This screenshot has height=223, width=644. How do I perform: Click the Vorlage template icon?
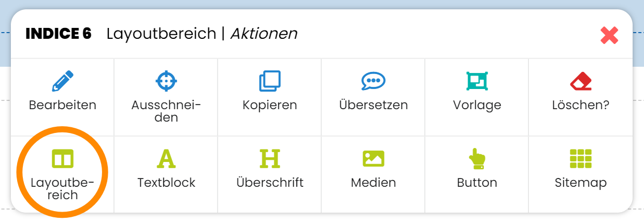click(477, 81)
